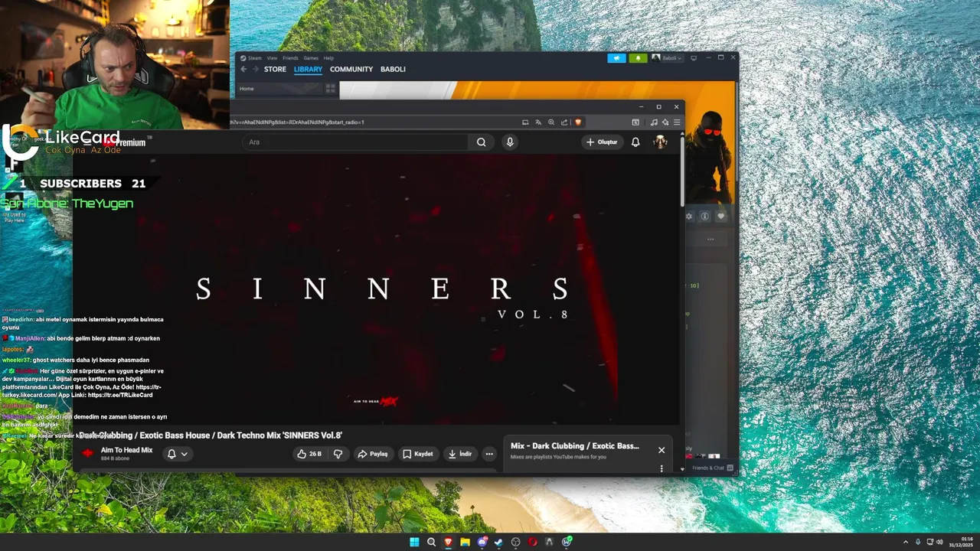Open YouTube notifications bell
980x551 pixels.
tap(635, 142)
